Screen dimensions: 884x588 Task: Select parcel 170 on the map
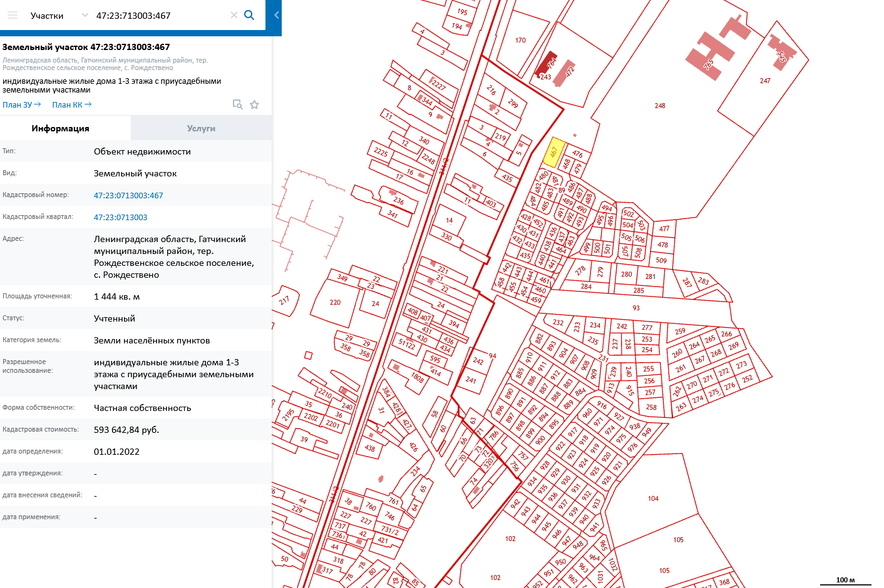[x=520, y=40]
